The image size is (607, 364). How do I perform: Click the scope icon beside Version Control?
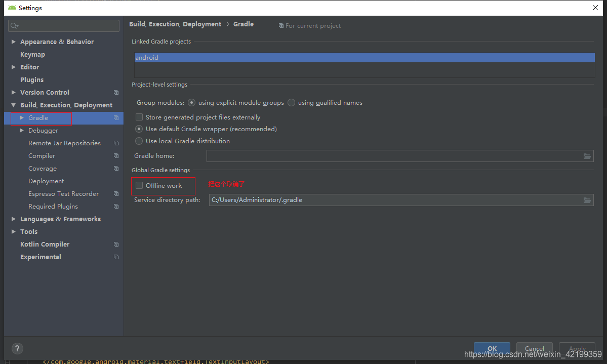(116, 92)
